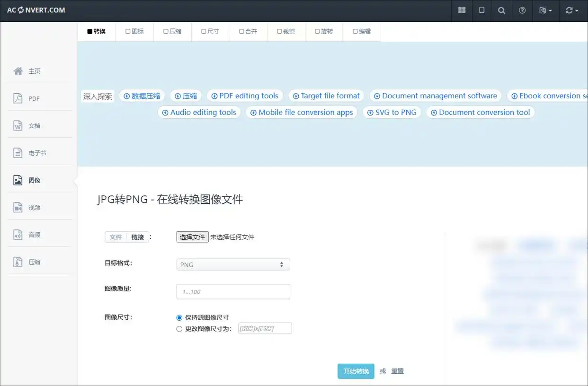588x386 pixels.
Task: Switch input source to 链接
Action: 138,237
